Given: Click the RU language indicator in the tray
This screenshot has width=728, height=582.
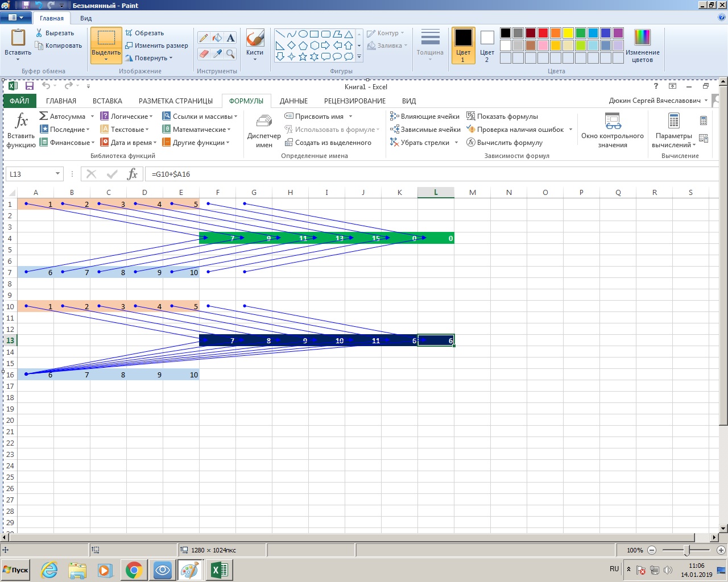Looking at the screenshot, I should 614,569.
